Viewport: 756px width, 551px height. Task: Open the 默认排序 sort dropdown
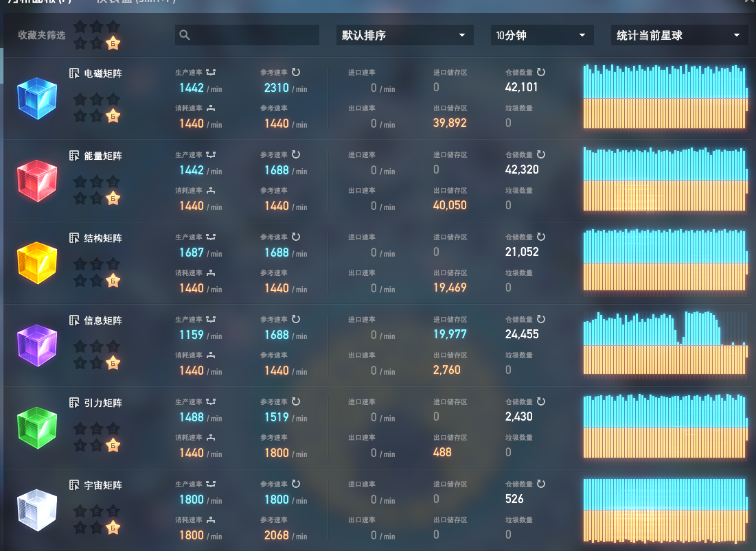pos(404,35)
